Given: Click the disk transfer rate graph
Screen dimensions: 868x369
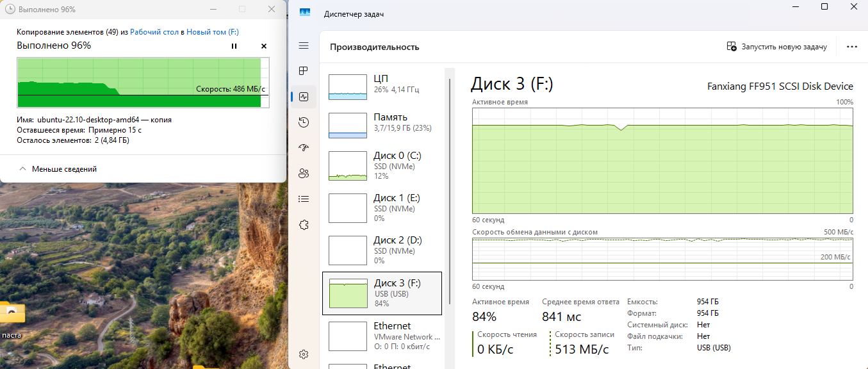Looking at the screenshot, I should point(662,259).
